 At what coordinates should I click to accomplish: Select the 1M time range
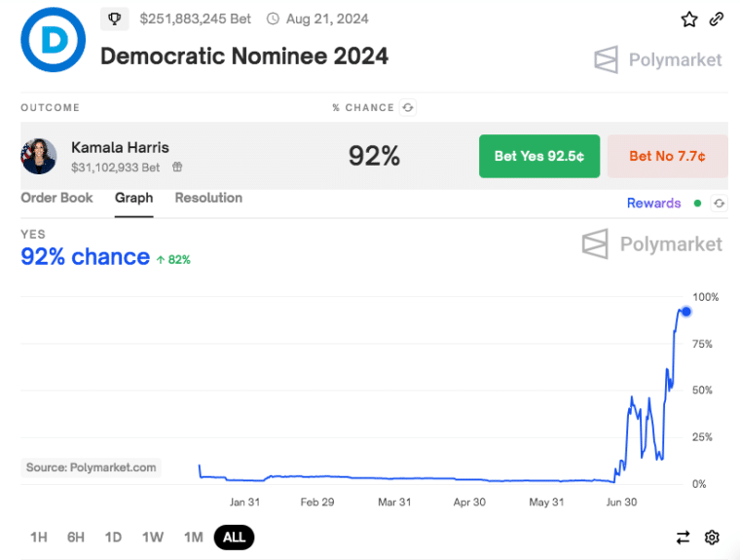click(194, 538)
